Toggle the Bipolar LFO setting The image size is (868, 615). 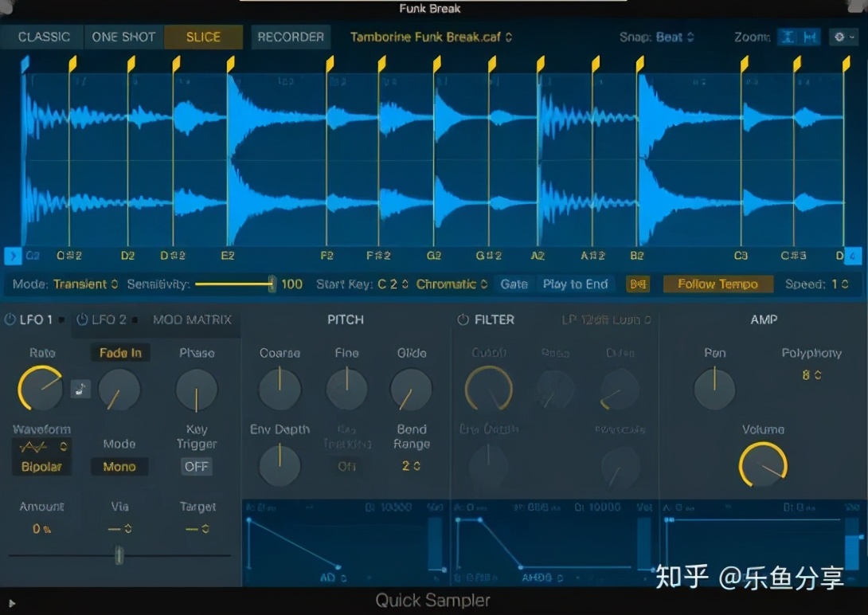click(x=41, y=467)
